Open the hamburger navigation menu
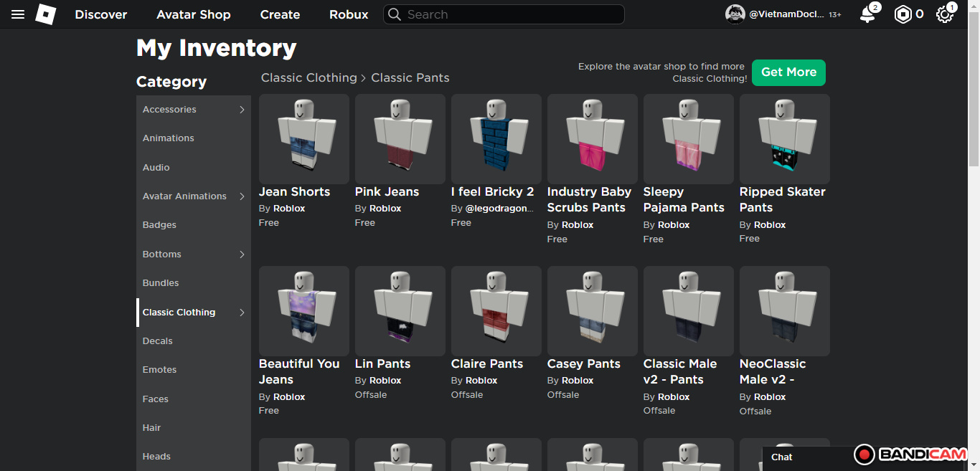 tap(18, 14)
